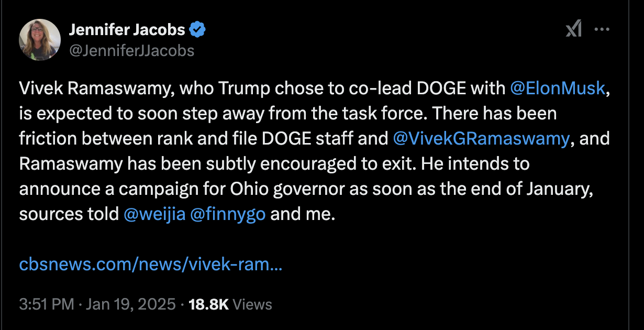Click the Views label
This screenshot has width=644, height=330.
click(252, 304)
